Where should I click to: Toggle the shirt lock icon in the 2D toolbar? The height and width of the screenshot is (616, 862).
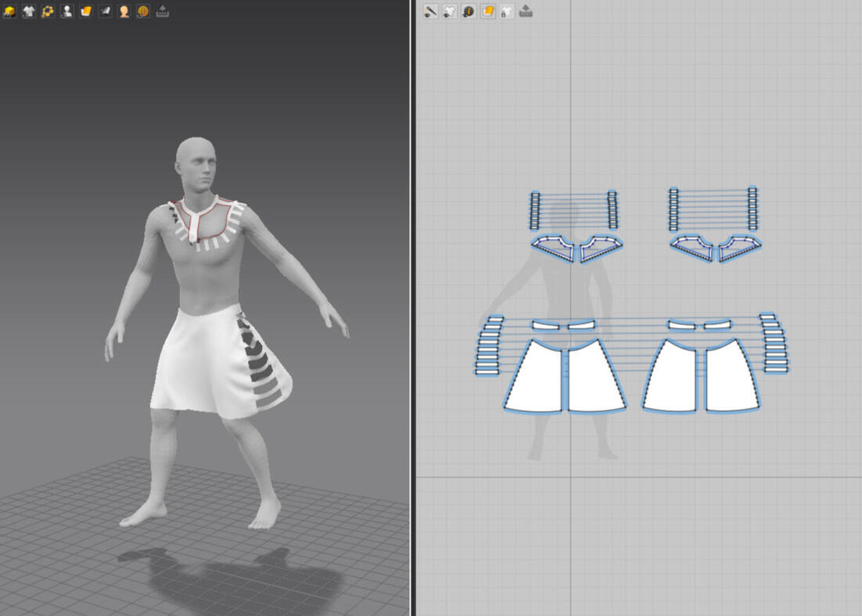click(x=506, y=12)
